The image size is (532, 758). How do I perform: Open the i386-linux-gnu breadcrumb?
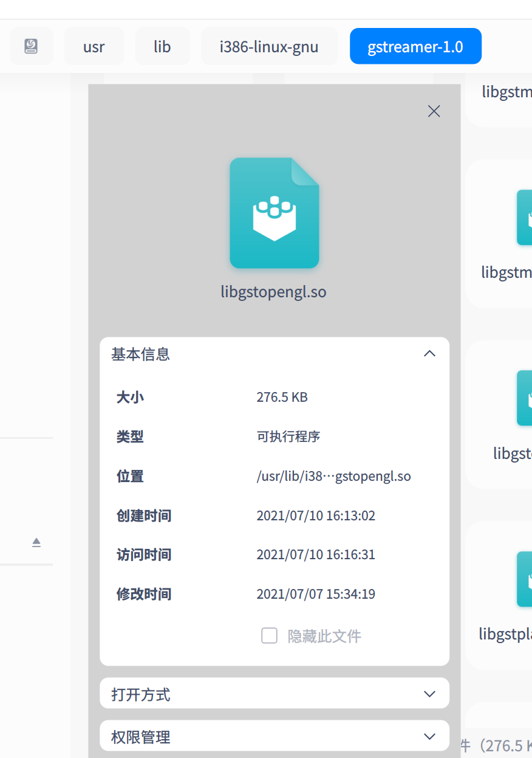[x=269, y=46]
